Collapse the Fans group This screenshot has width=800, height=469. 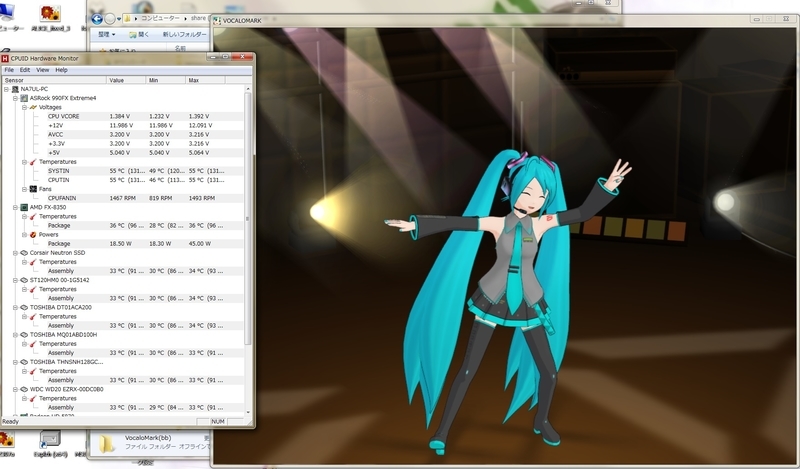24,189
